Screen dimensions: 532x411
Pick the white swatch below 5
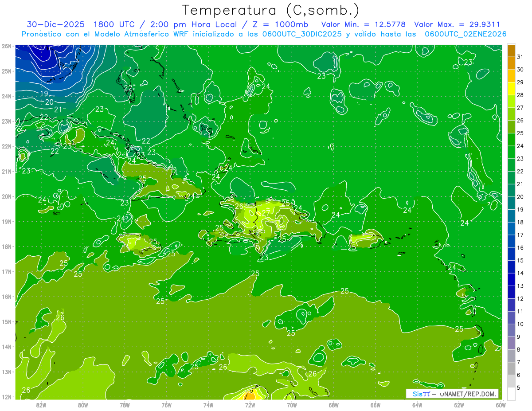pos(511,394)
